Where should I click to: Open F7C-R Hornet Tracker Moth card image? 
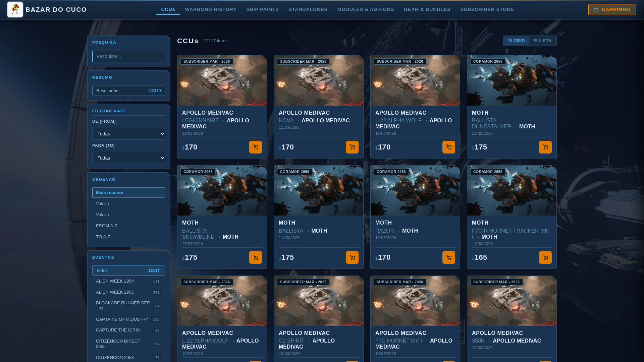[512, 191]
